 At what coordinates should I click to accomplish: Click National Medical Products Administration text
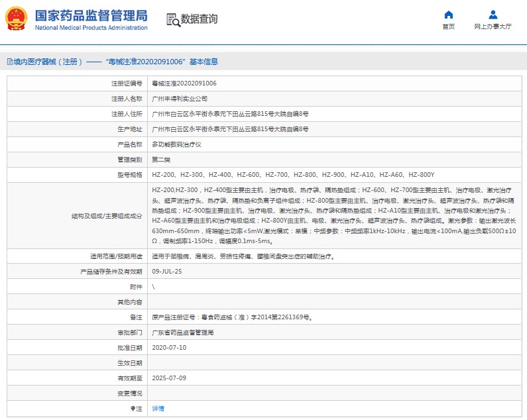click(x=91, y=28)
